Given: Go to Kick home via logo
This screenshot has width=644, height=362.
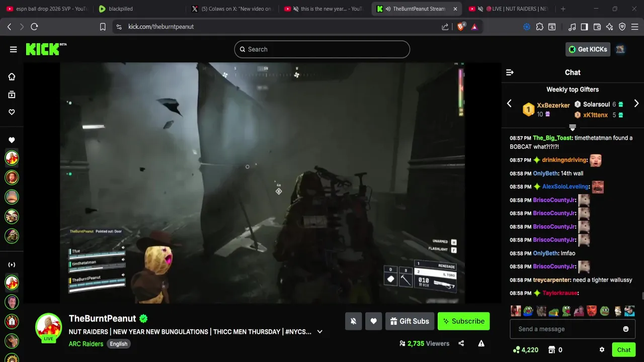Looking at the screenshot, I should [46, 49].
